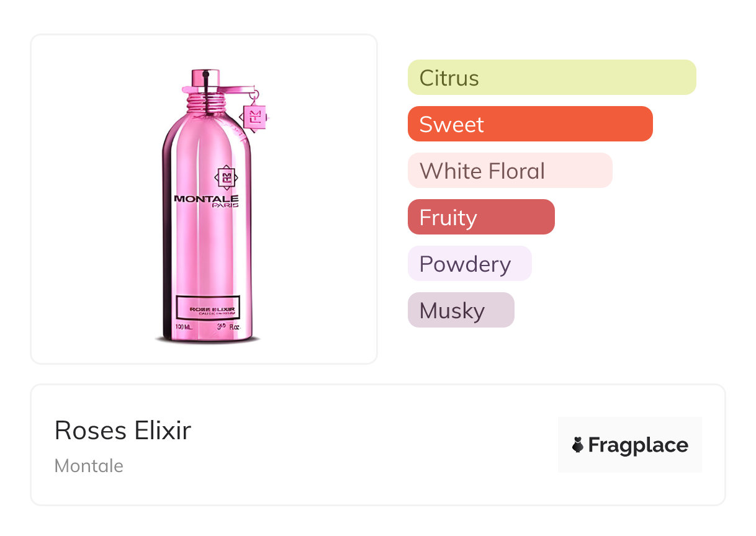Click the Roses Elixir label box on bottle
The width and height of the screenshot is (756, 536).
[208, 308]
